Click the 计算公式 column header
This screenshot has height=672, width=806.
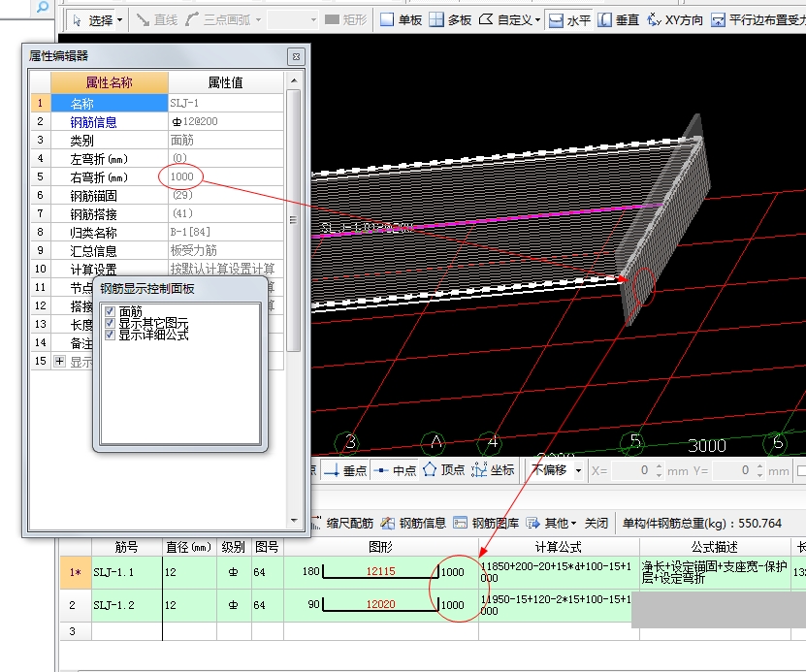pos(559,547)
